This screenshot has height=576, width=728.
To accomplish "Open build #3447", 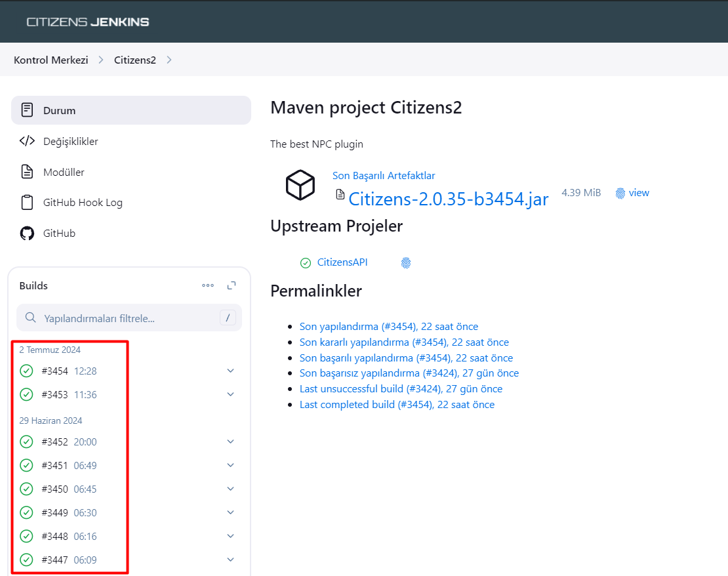I will click(54, 560).
